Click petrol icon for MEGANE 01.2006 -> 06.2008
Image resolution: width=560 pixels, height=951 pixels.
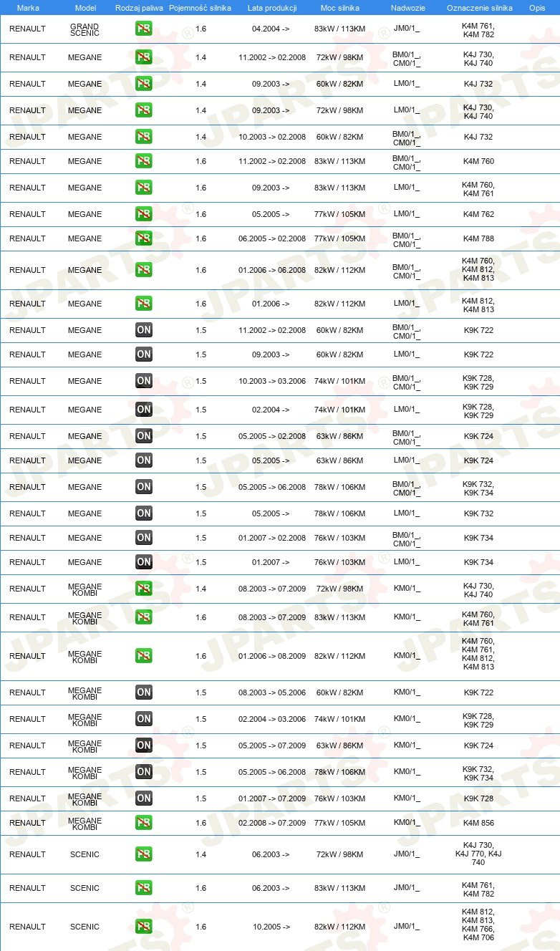tap(144, 270)
